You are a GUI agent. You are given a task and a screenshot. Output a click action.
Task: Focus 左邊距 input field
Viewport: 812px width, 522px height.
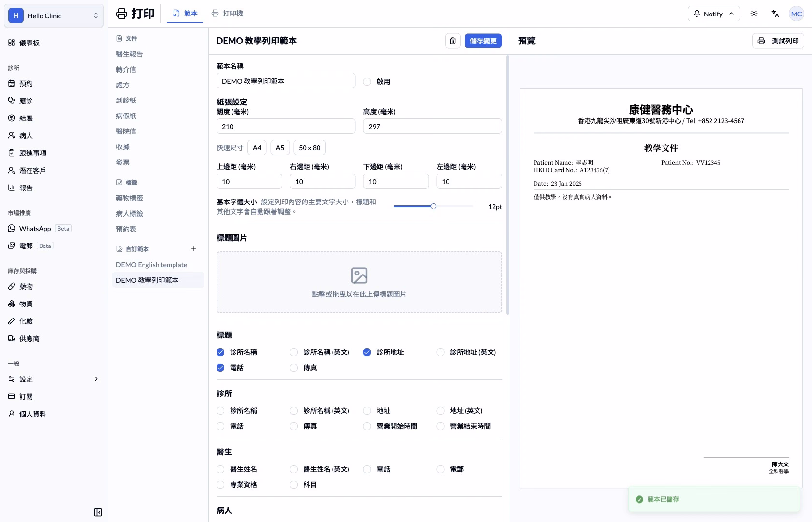coord(469,182)
